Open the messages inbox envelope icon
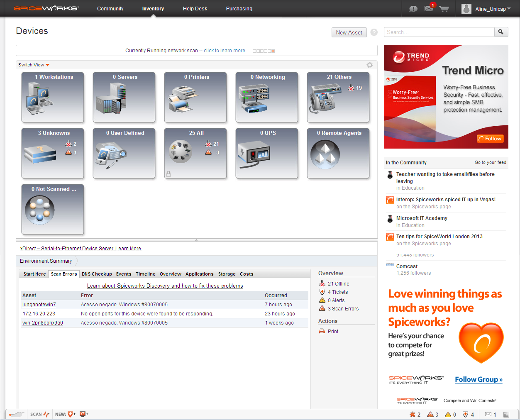The width and height of the screenshot is (520, 420). (429, 8)
